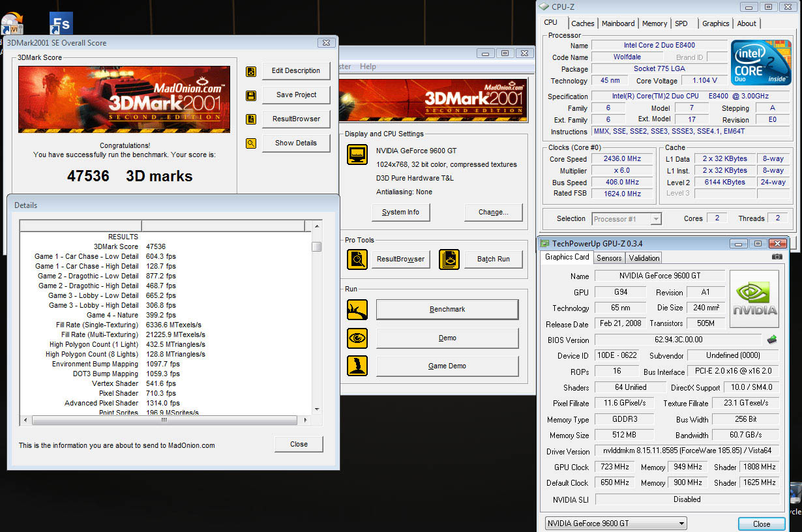Click the Edit Description button
The image size is (802, 532).
tap(296, 71)
